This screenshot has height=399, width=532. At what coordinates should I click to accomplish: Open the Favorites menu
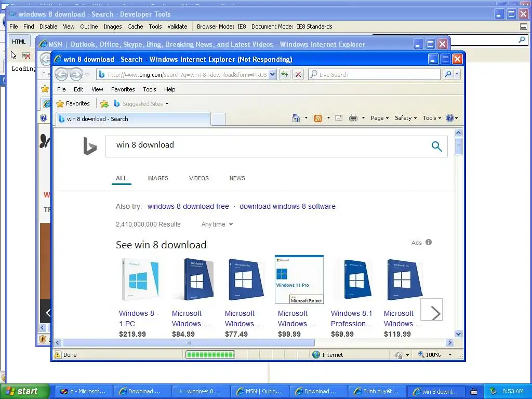(123, 89)
